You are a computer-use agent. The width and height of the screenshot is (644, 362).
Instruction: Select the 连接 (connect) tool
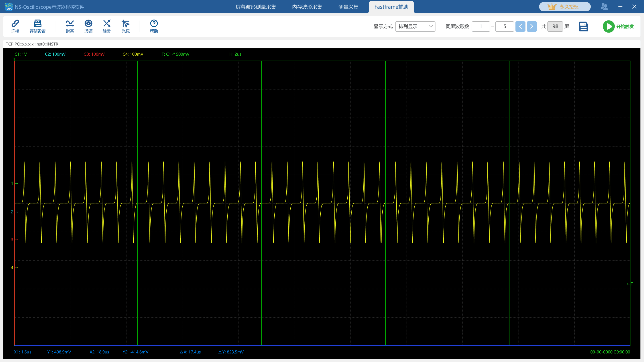click(x=15, y=26)
